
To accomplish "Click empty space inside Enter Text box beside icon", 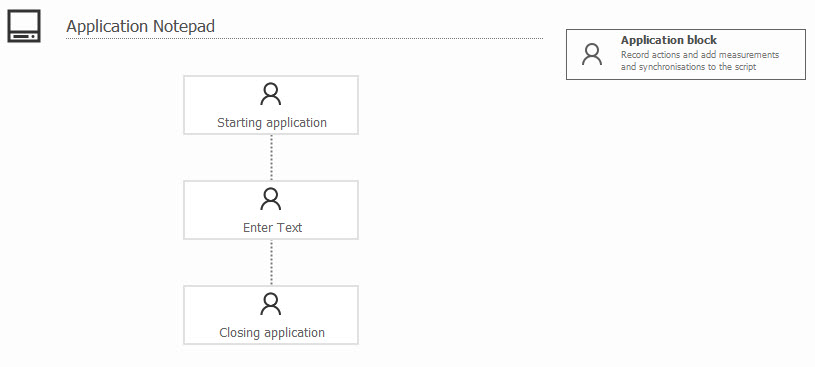I will [x=322, y=201].
